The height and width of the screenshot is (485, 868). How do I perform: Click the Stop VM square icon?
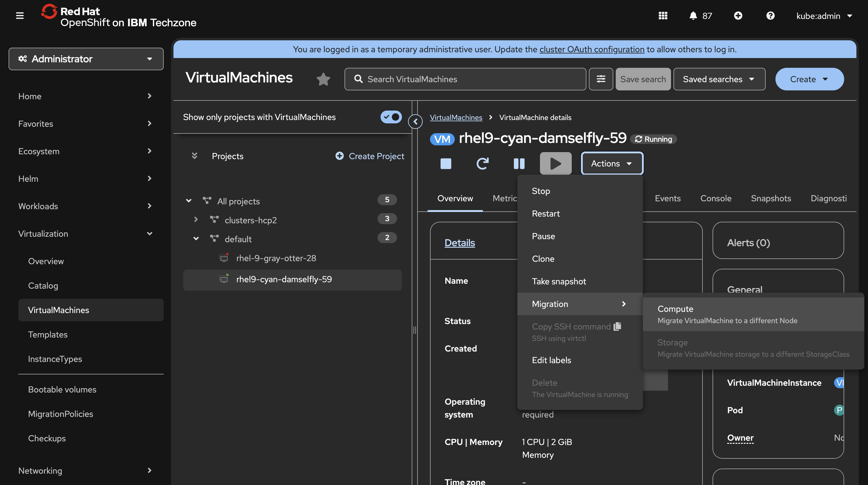tap(446, 163)
